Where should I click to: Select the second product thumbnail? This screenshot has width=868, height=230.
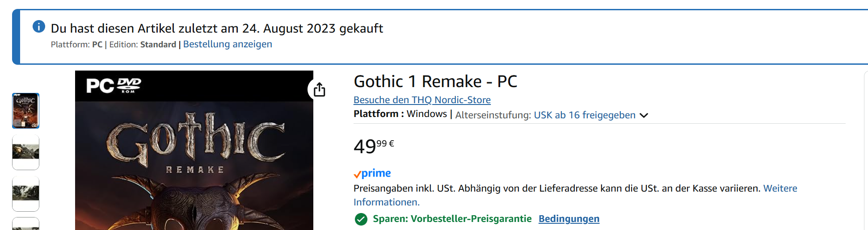25,152
